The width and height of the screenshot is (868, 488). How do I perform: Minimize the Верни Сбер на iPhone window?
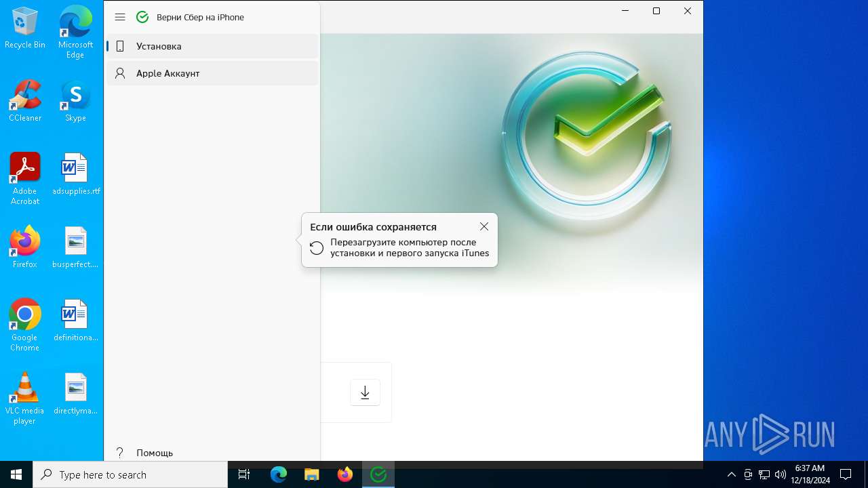625,11
